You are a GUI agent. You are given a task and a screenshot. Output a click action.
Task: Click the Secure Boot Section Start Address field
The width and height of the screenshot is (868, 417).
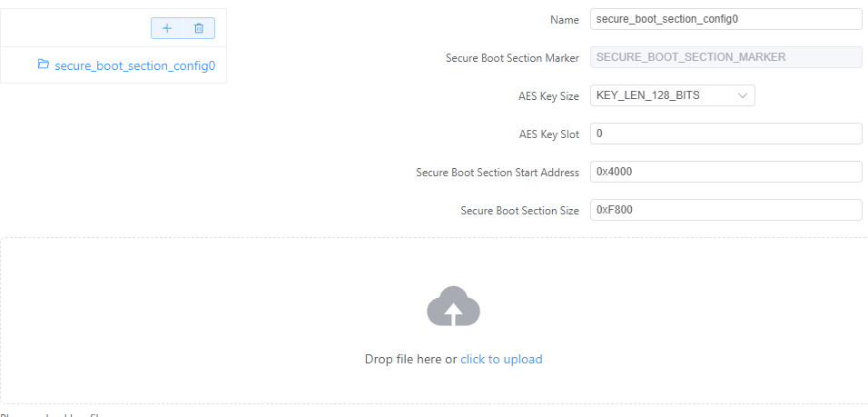tap(726, 172)
